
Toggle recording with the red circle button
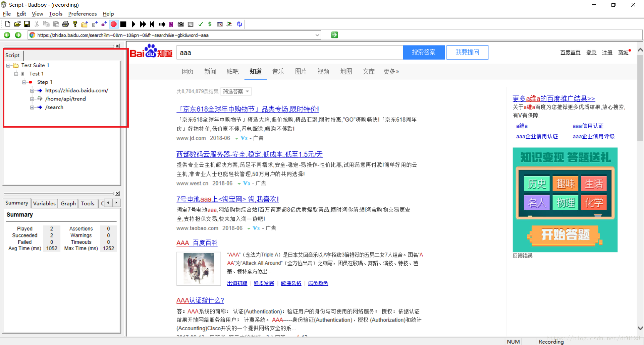(x=114, y=24)
